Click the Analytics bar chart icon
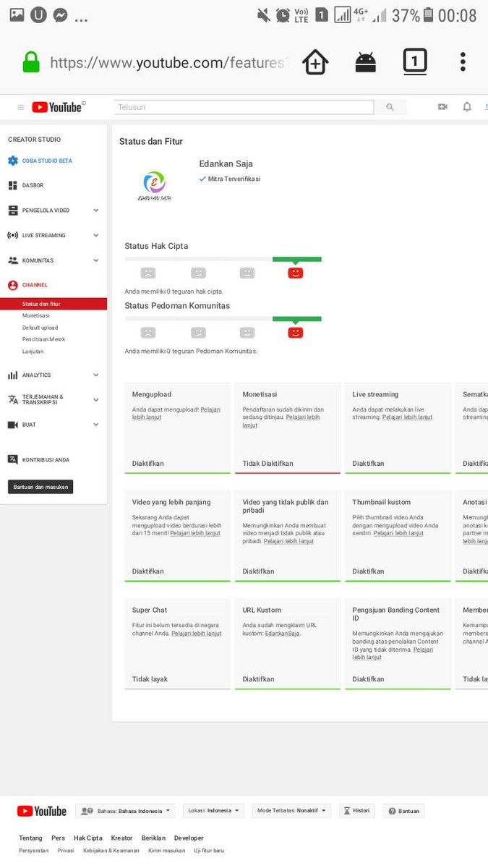This screenshot has width=488, height=868. [x=13, y=375]
